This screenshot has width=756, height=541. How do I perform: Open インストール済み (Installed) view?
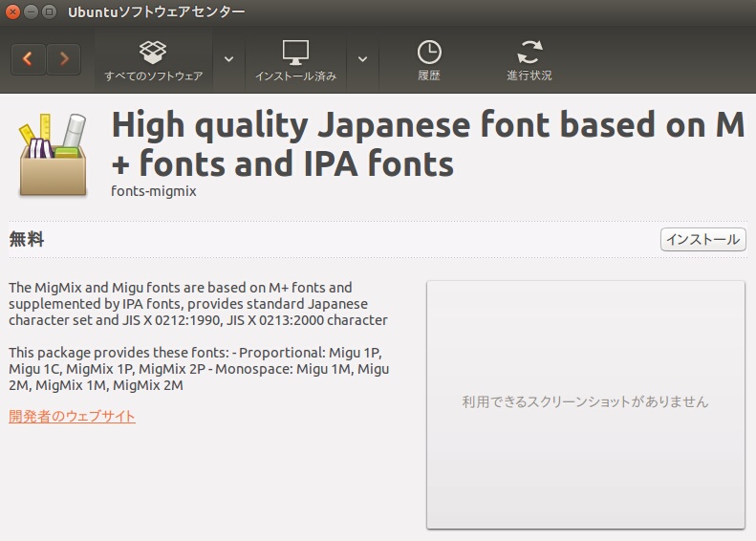(x=295, y=60)
